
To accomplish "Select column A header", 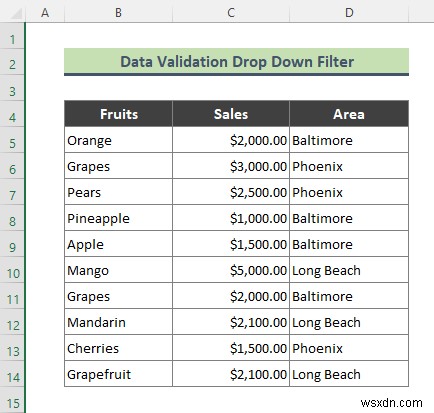I will [x=45, y=13].
